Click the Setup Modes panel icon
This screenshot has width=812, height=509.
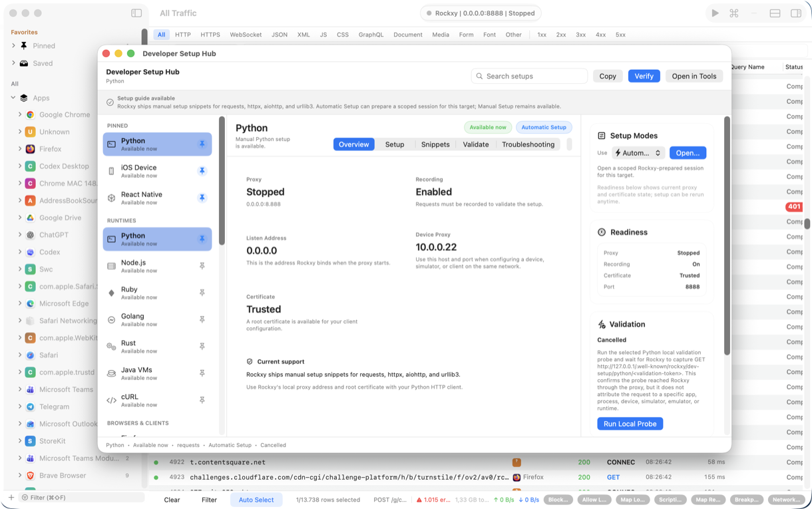(x=602, y=136)
